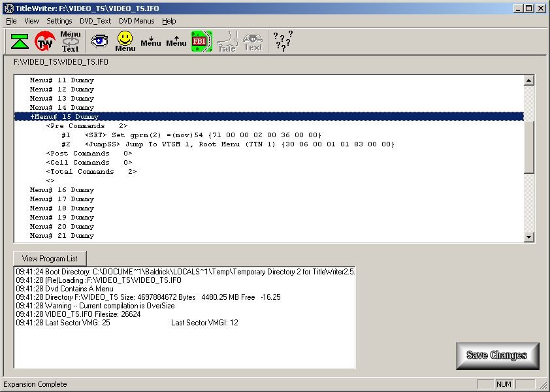Open the View menu
The height and width of the screenshot is (392, 550).
click(31, 21)
